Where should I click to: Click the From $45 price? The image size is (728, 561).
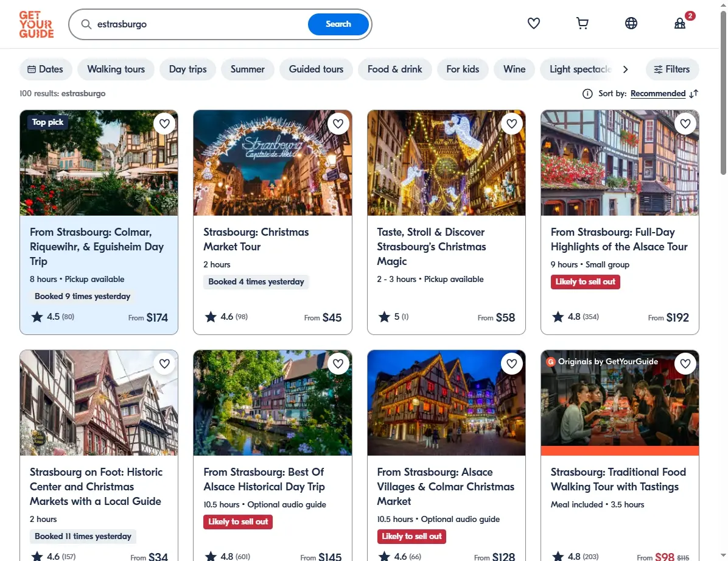(323, 317)
